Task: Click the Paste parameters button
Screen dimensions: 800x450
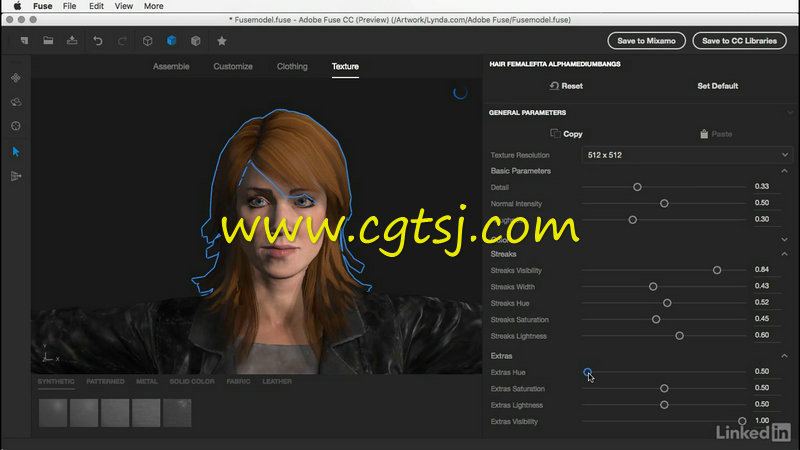Action: coord(716,134)
